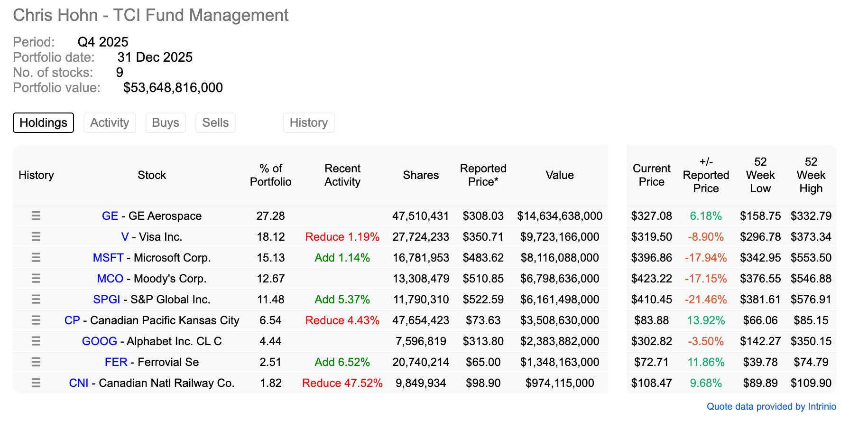Select the Holdings tab
Viewport: 868px width, 432px height.
43,122
